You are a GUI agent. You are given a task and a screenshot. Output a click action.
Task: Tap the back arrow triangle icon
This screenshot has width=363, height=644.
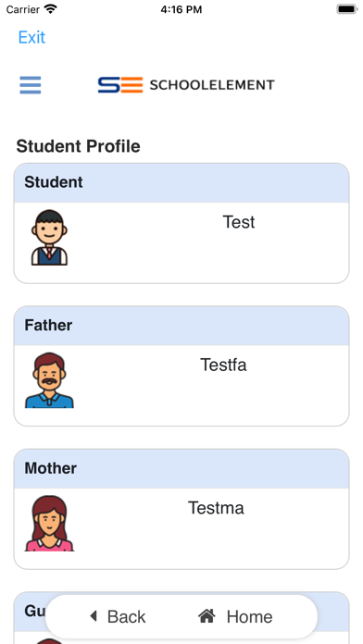[x=94, y=616]
